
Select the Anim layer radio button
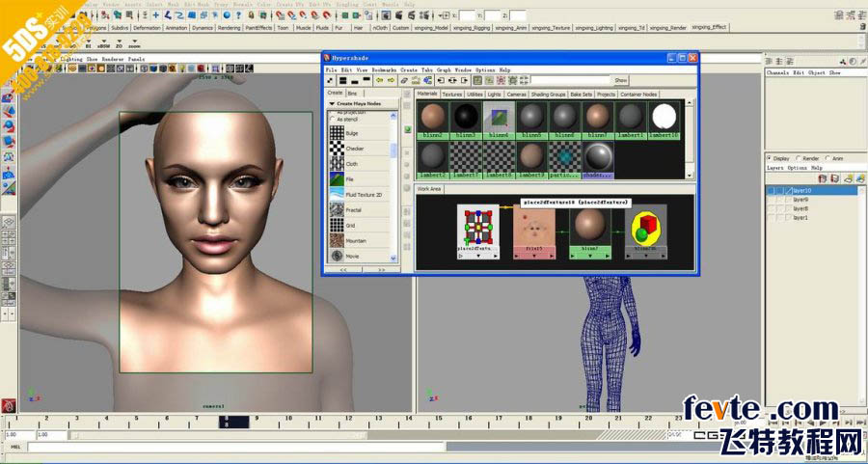(827, 158)
